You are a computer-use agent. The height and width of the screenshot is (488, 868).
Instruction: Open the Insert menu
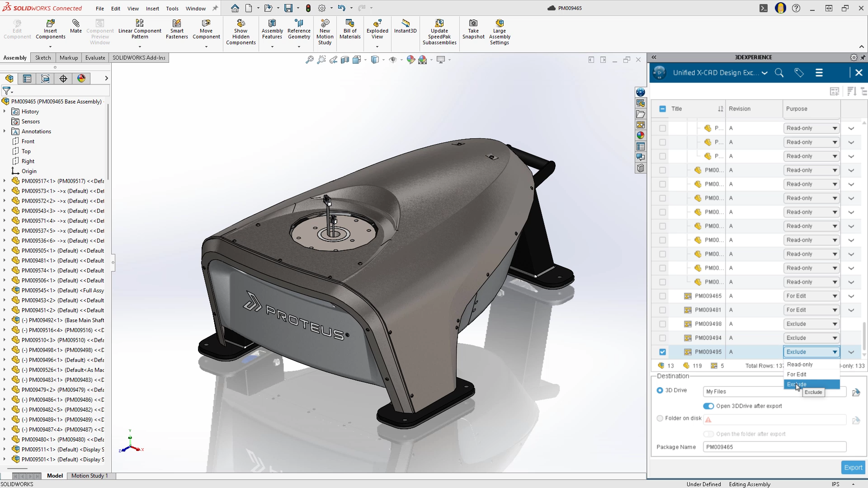click(x=152, y=8)
